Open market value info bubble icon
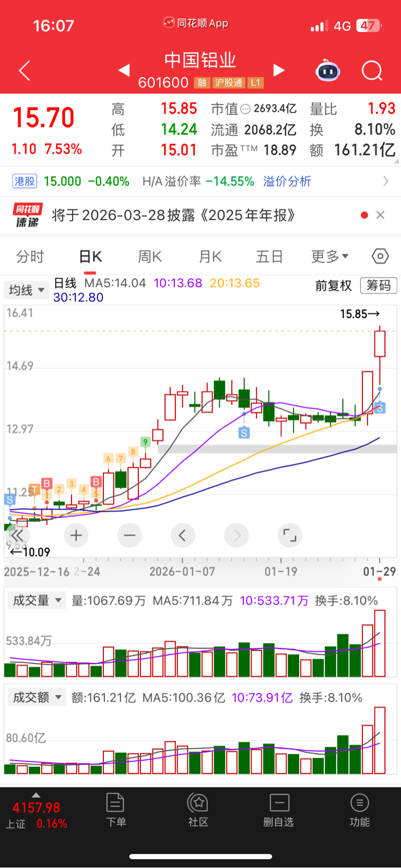This screenshot has height=868, width=401. (x=245, y=109)
